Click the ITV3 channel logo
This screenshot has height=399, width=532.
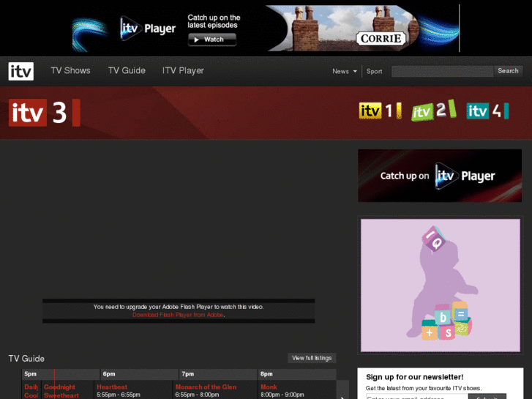point(45,113)
